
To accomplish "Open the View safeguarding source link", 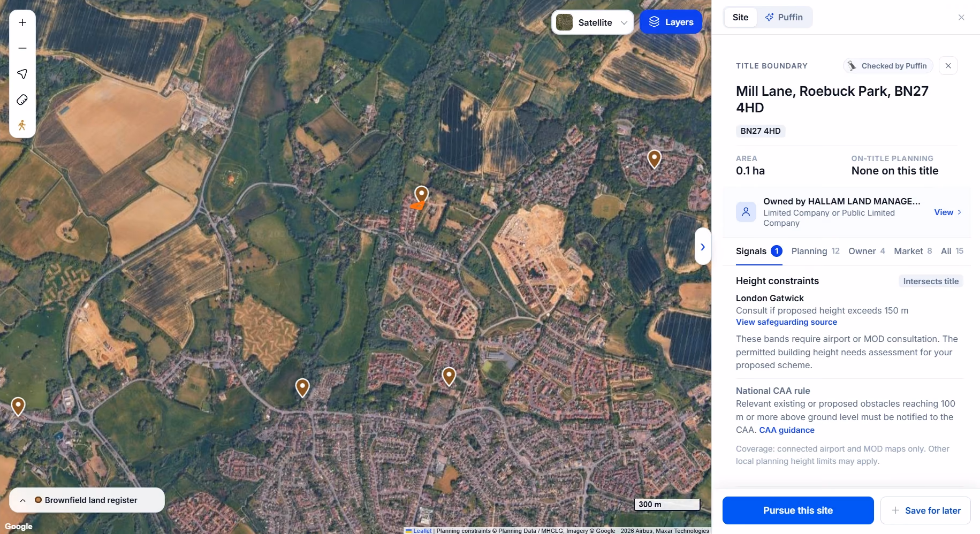I will point(786,322).
